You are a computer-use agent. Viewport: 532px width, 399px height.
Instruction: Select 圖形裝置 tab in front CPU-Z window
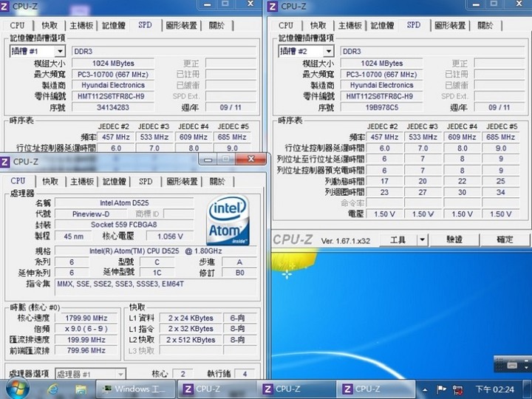(x=182, y=182)
